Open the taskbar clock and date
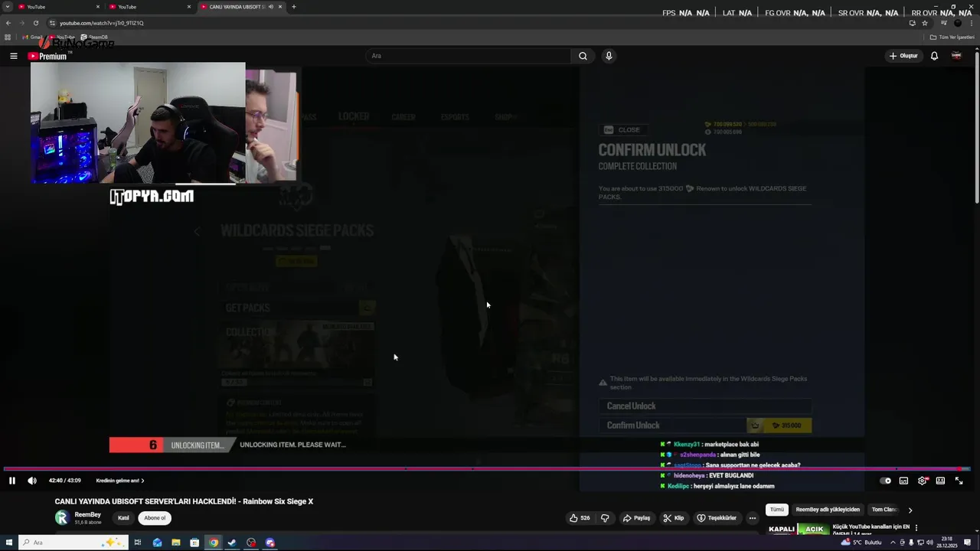Screen dimensions: 980x551 click(947, 543)
